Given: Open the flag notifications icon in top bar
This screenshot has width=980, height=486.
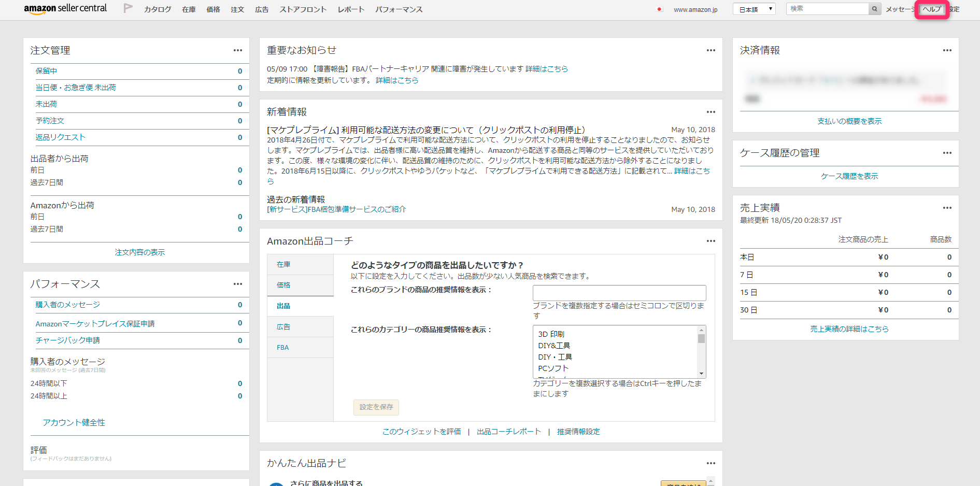Looking at the screenshot, I should (x=127, y=9).
